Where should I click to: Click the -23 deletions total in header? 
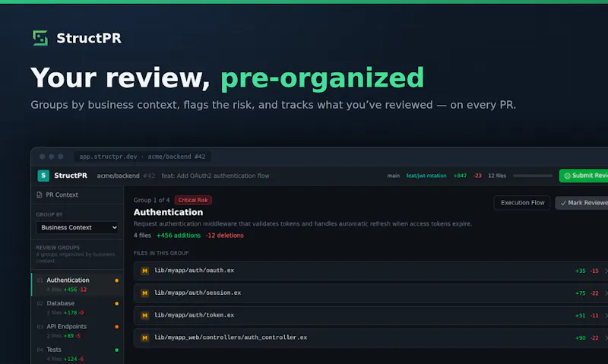coord(477,176)
